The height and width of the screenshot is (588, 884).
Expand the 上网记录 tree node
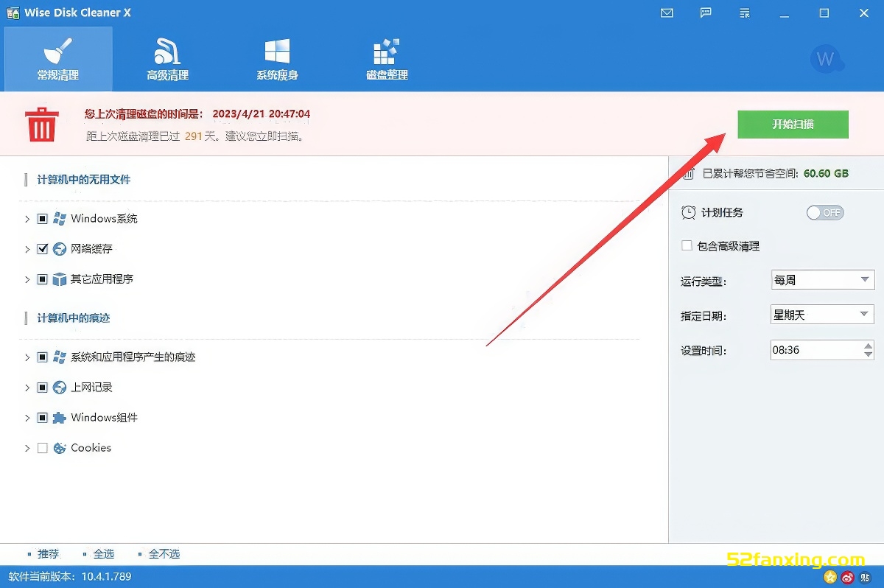(x=27, y=388)
